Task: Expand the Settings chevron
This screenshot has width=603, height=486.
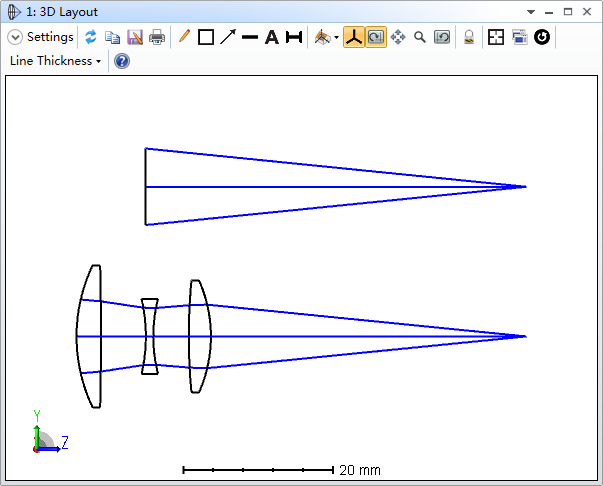Action: (15, 37)
